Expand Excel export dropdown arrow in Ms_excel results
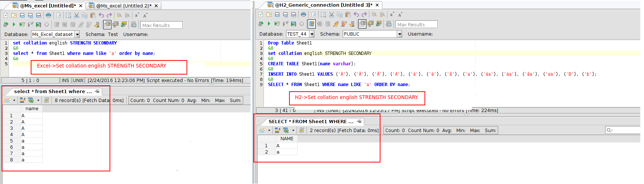 (38, 100)
